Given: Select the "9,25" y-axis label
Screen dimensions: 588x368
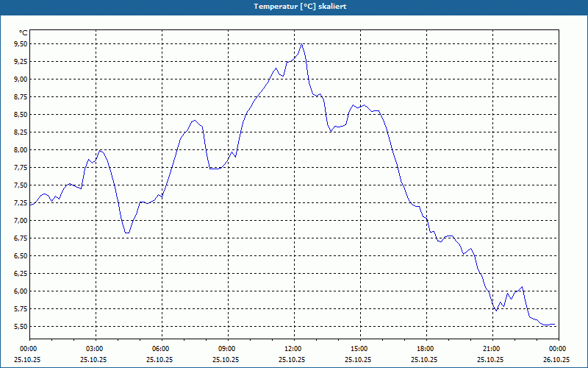Looking at the screenshot, I should (21, 62).
